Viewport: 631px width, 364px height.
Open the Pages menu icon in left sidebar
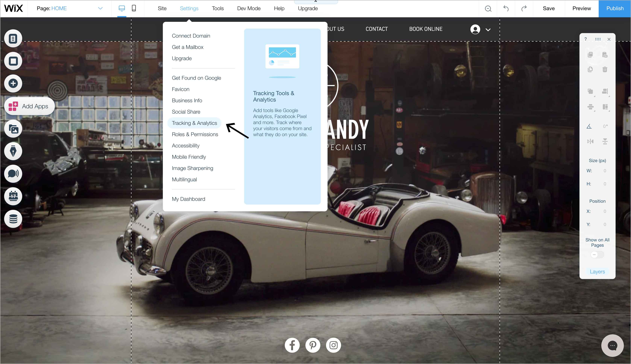pos(13,39)
